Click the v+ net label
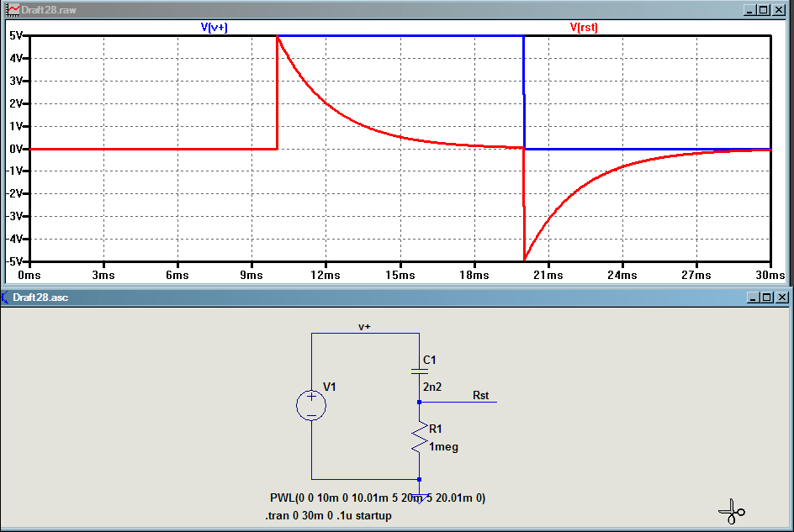Viewport: 794px width, 532px height. (x=364, y=327)
